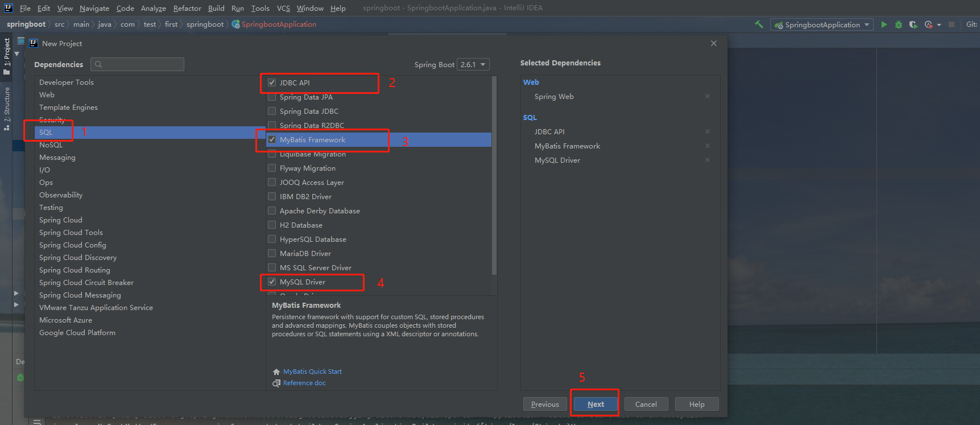Check the Spring Data JPA checkbox

(272, 97)
